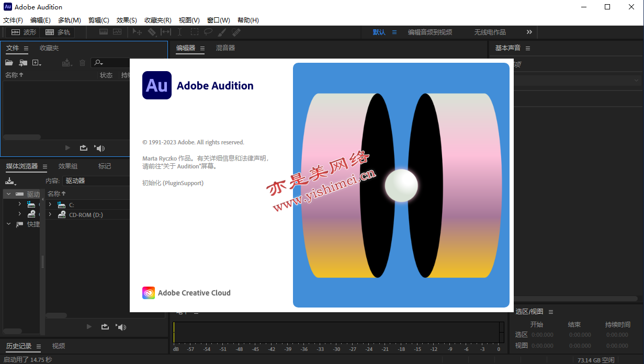
Task: Open the 多轨(M) menu
Action: pos(70,20)
